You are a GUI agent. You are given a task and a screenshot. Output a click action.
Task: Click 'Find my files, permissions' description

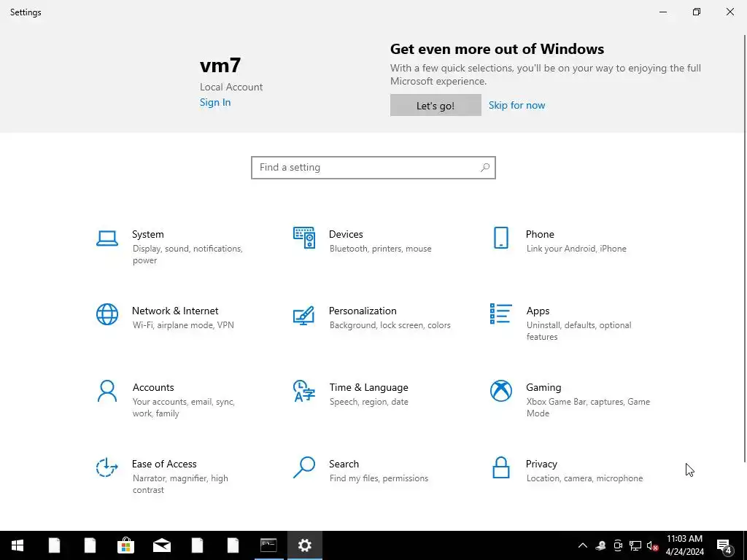coord(379,478)
